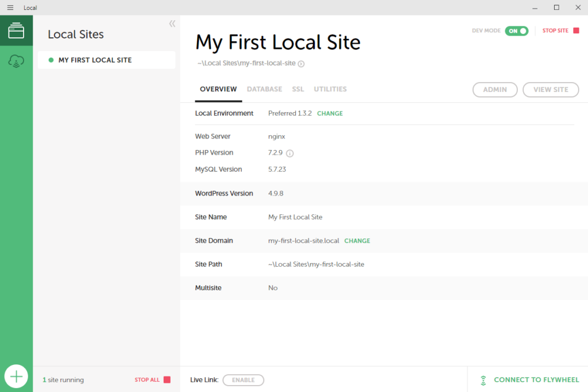This screenshot has width=588, height=392.
Task: Click the info icon beside the site path
Action: [302, 63]
